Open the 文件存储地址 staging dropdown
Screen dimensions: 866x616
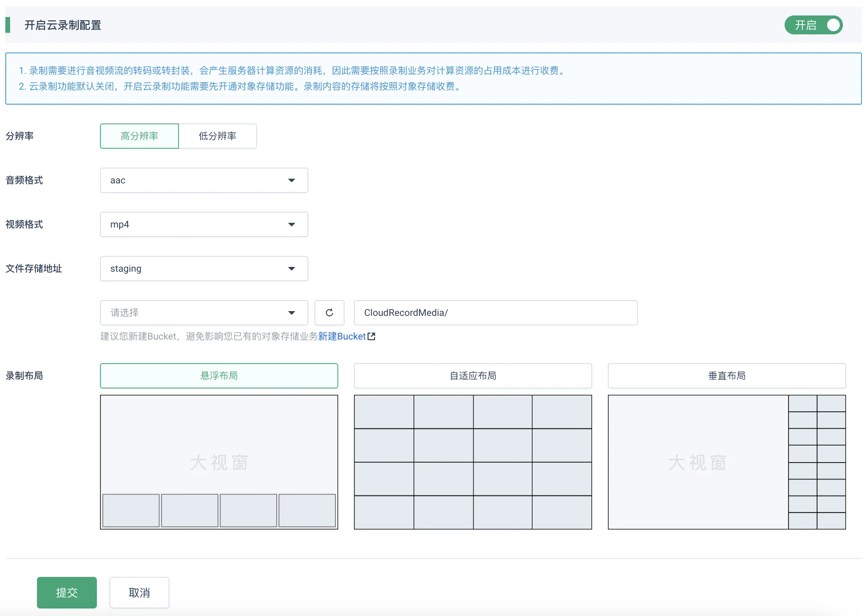pos(204,269)
